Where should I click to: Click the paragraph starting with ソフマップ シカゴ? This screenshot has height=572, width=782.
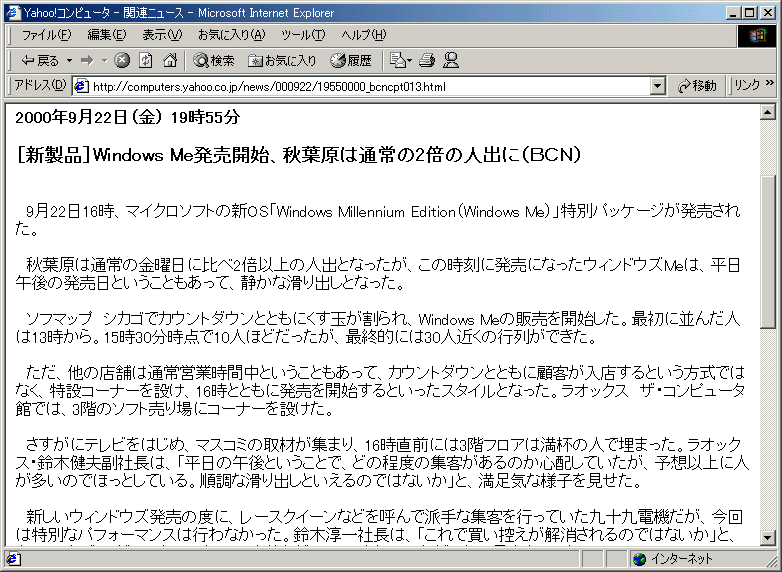point(378,328)
